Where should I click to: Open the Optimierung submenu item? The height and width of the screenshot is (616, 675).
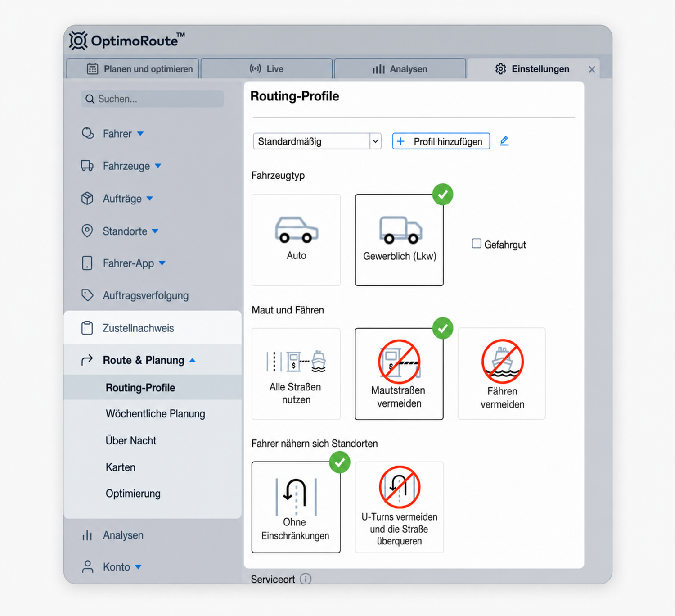(x=133, y=494)
